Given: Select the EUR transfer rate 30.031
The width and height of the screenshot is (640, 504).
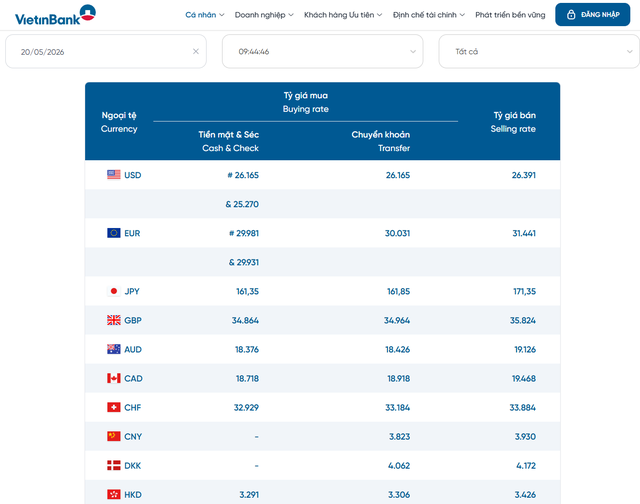Looking at the screenshot, I should [397, 233].
